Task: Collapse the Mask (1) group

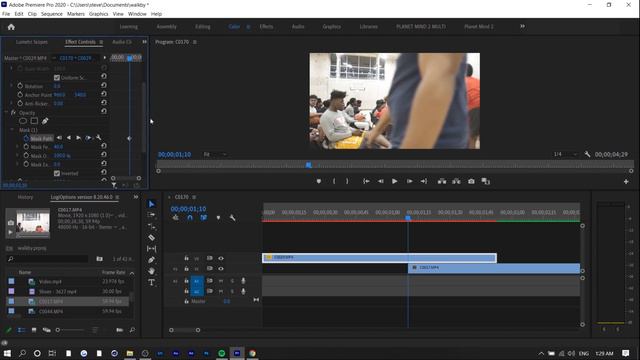Action: tap(12, 130)
